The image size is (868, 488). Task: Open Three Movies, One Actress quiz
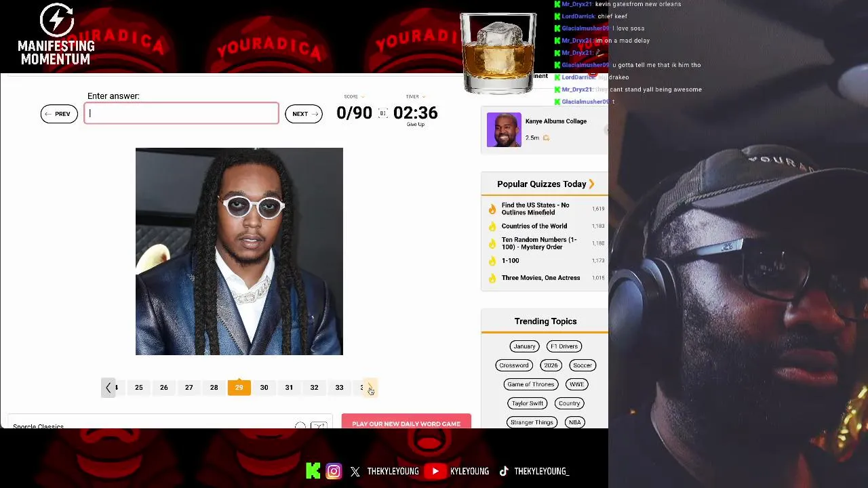tap(540, 278)
